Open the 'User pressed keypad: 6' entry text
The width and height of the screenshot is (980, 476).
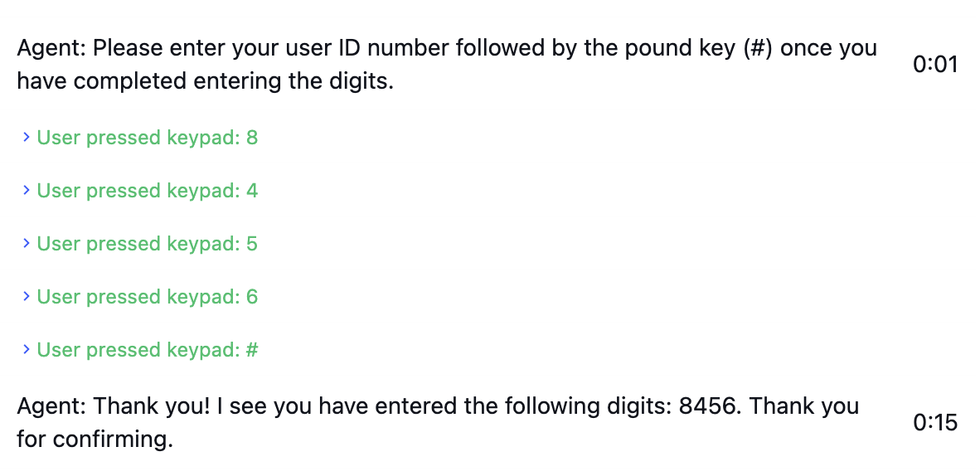pyautogui.click(x=148, y=297)
